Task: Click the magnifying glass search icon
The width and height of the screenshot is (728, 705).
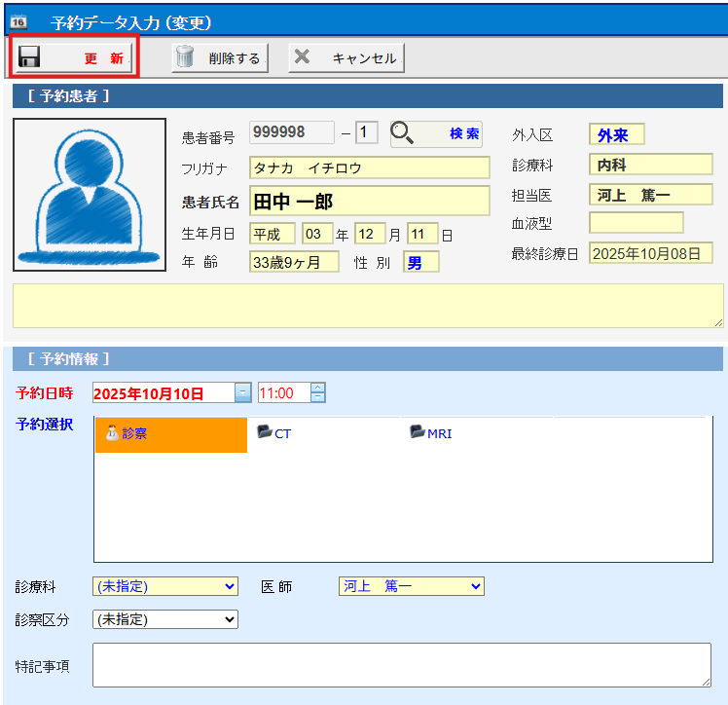Action: [x=405, y=134]
